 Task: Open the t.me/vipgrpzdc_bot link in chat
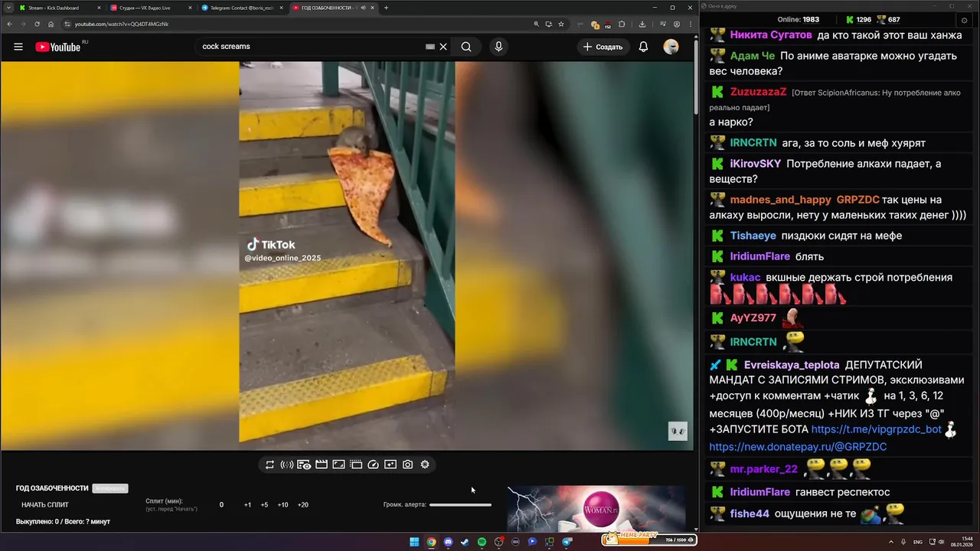[x=876, y=429]
